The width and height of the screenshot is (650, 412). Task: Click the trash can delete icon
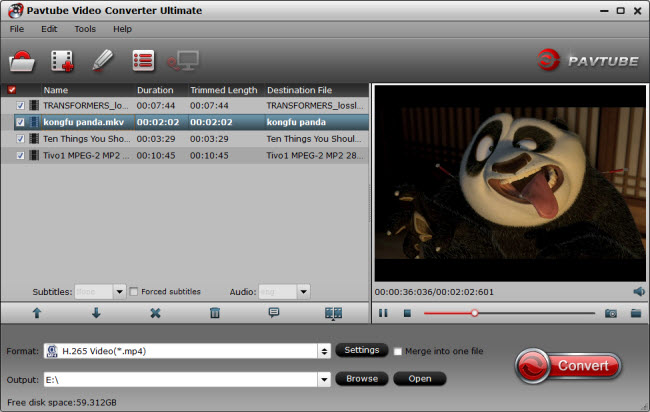(x=214, y=313)
